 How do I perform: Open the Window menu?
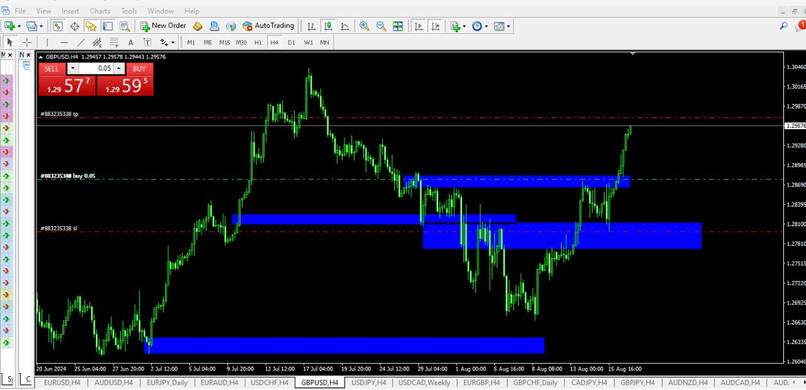[x=160, y=11]
